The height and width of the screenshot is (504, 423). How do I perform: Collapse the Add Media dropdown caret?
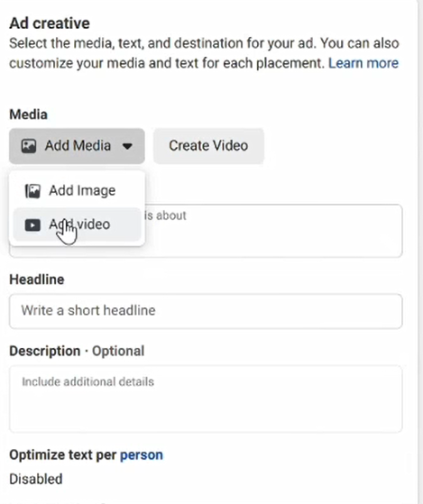(127, 146)
